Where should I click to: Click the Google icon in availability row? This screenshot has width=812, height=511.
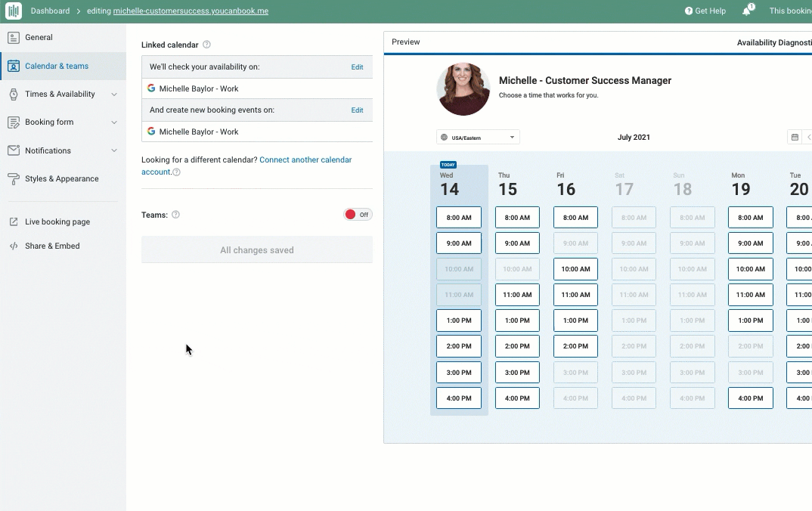point(151,88)
